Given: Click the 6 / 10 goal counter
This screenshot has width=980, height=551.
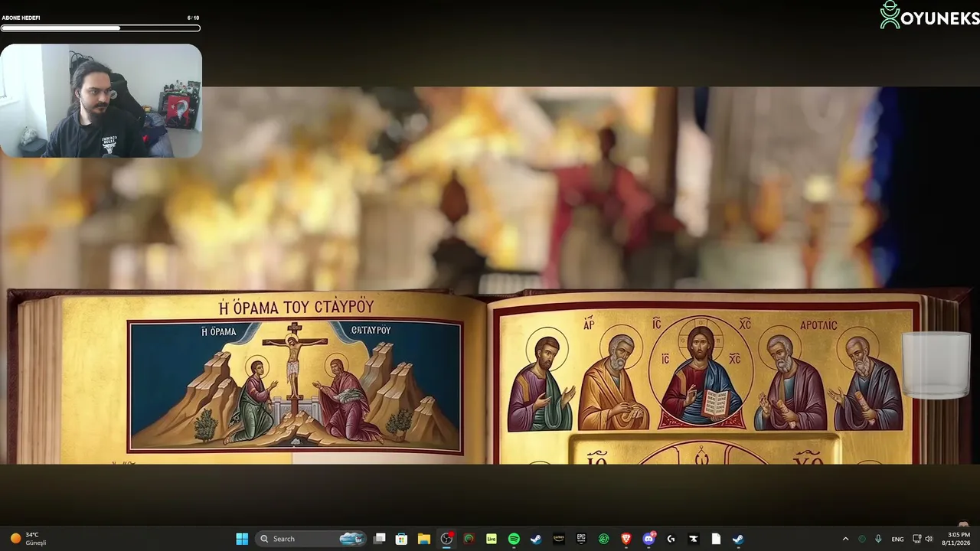Looking at the screenshot, I should pos(193,18).
